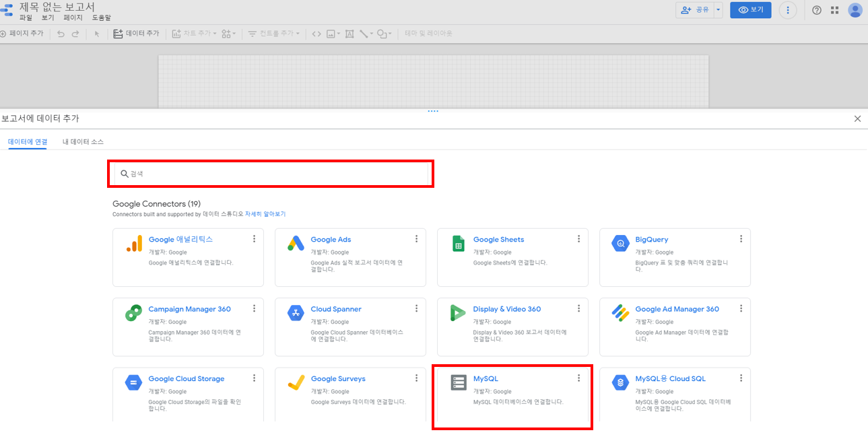The height and width of the screenshot is (445, 868).
Task: Select the 데이터에 연결 tab
Action: pyautogui.click(x=28, y=142)
